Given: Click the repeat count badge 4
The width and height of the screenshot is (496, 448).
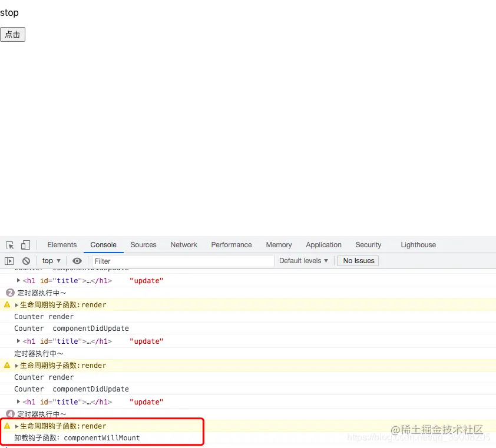Looking at the screenshot, I should tap(10, 414).
